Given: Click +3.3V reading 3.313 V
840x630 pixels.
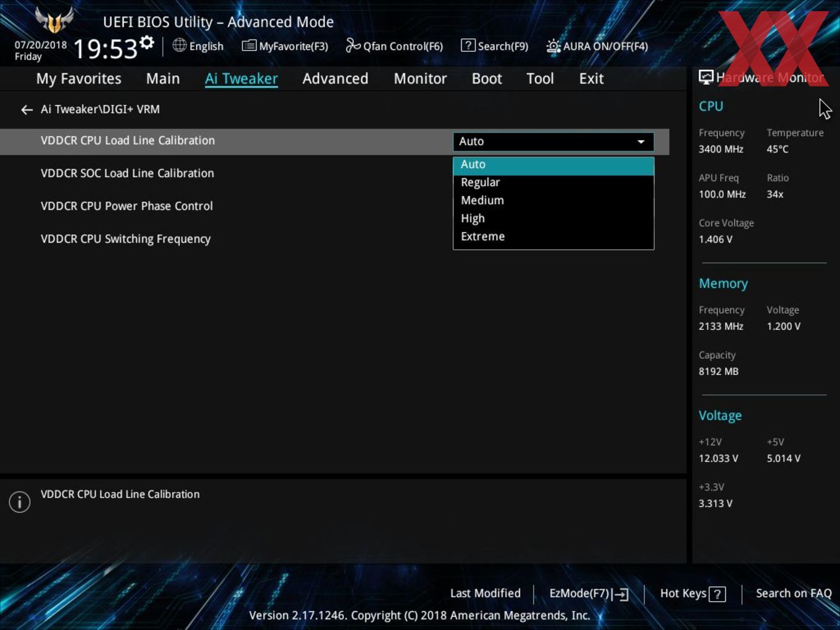Looking at the screenshot, I should tap(715, 504).
